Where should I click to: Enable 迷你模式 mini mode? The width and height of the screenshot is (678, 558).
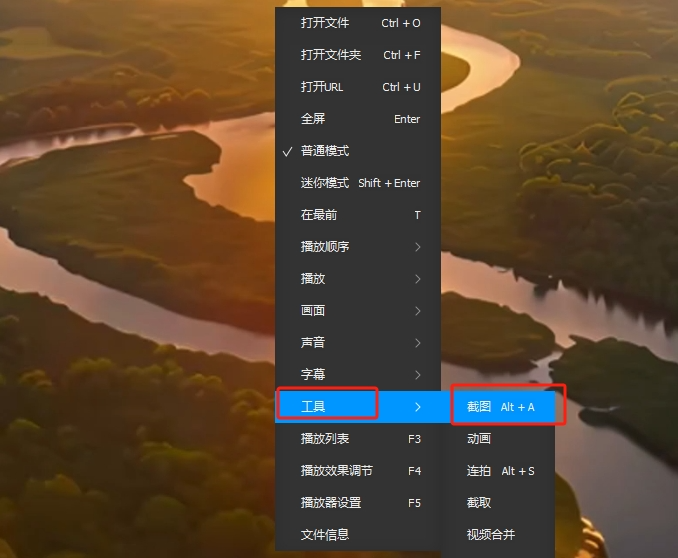(x=358, y=183)
